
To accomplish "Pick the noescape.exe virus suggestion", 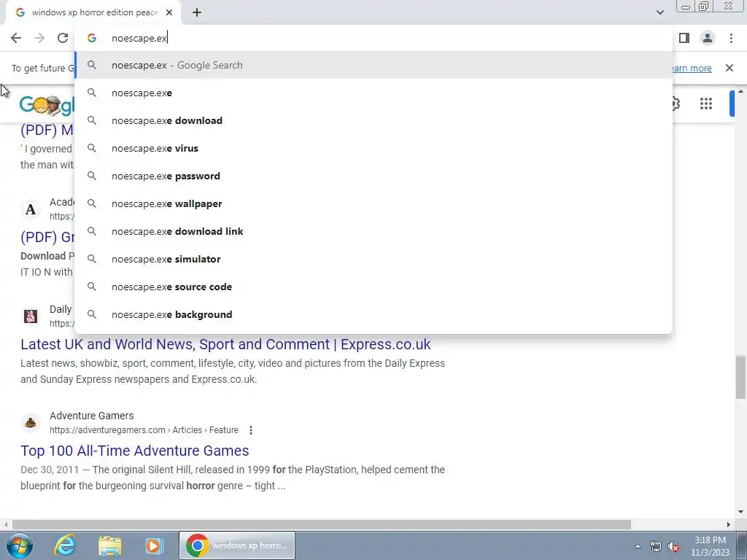I will [374, 148].
